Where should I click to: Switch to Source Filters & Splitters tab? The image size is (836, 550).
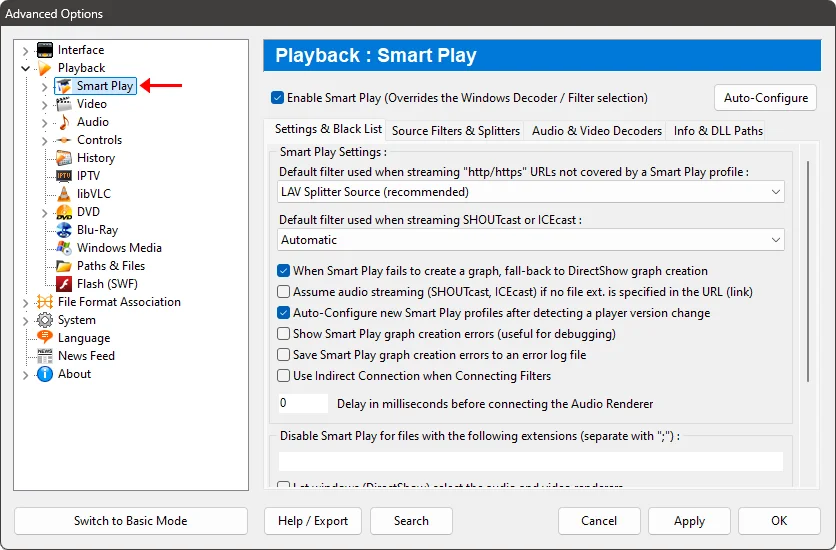coord(456,131)
